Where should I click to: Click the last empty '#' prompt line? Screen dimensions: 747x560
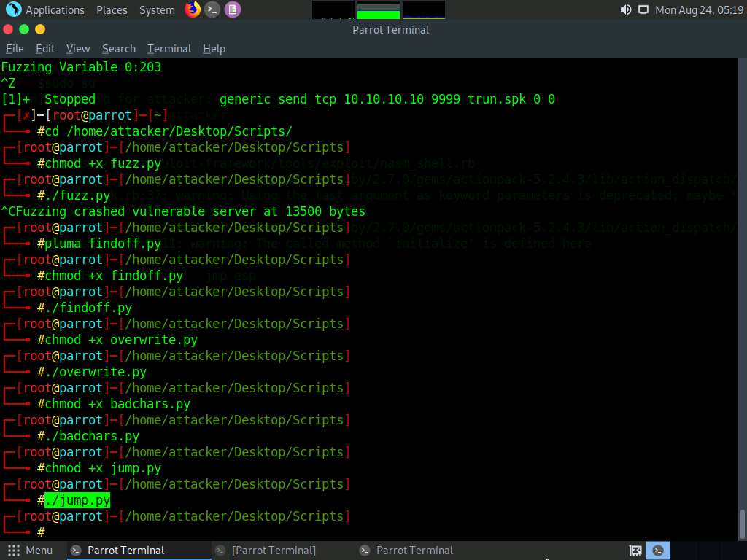tap(41, 532)
